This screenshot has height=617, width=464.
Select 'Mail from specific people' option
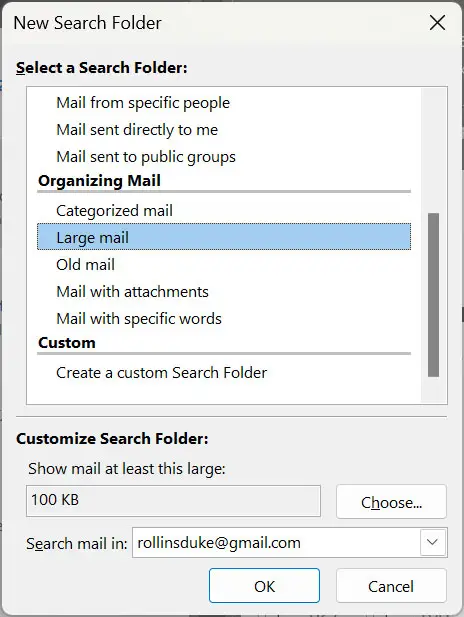[224, 103]
